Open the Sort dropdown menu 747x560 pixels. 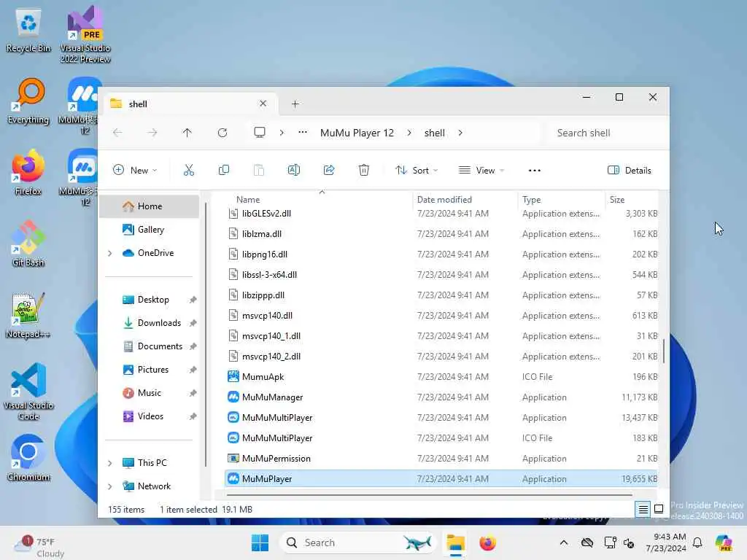(417, 171)
